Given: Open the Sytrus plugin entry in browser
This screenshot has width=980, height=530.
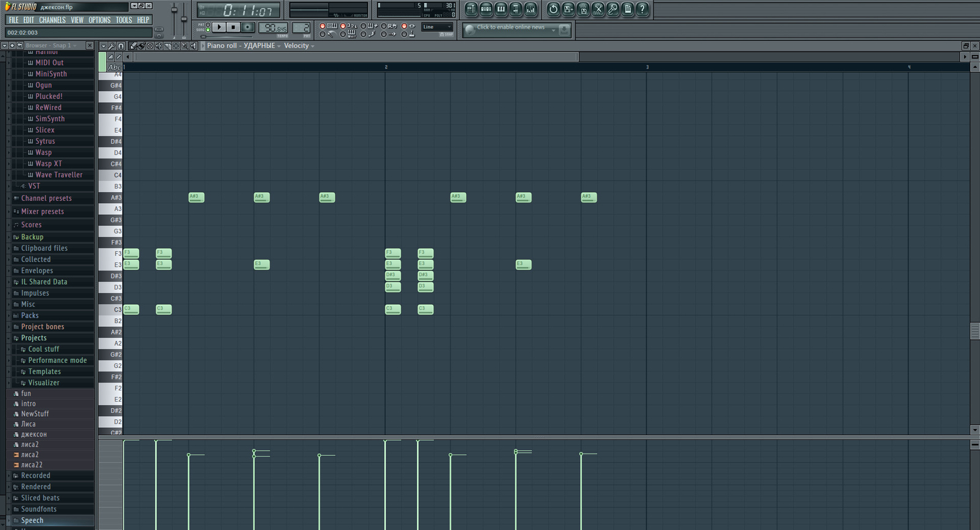Looking at the screenshot, I should (45, 141).
